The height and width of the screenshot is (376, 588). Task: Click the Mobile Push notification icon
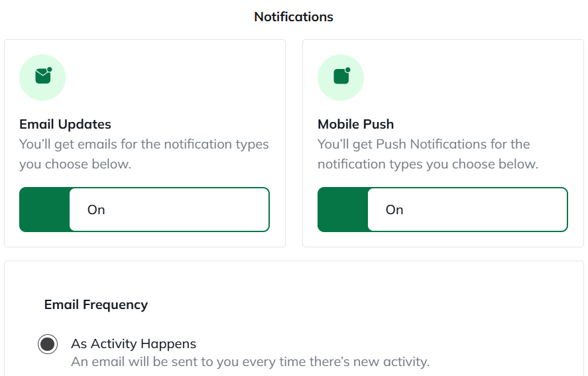pos(341,76)
